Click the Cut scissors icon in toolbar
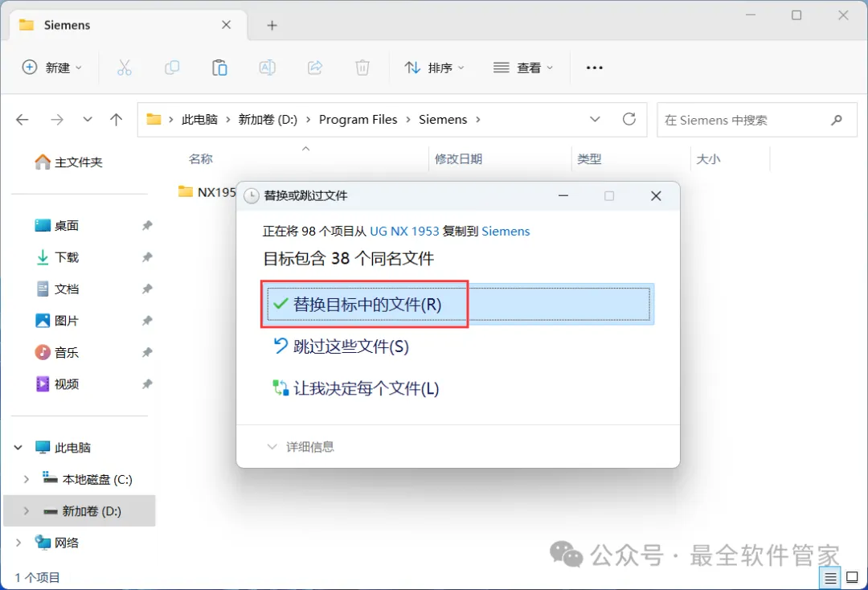 click(124, 68)
